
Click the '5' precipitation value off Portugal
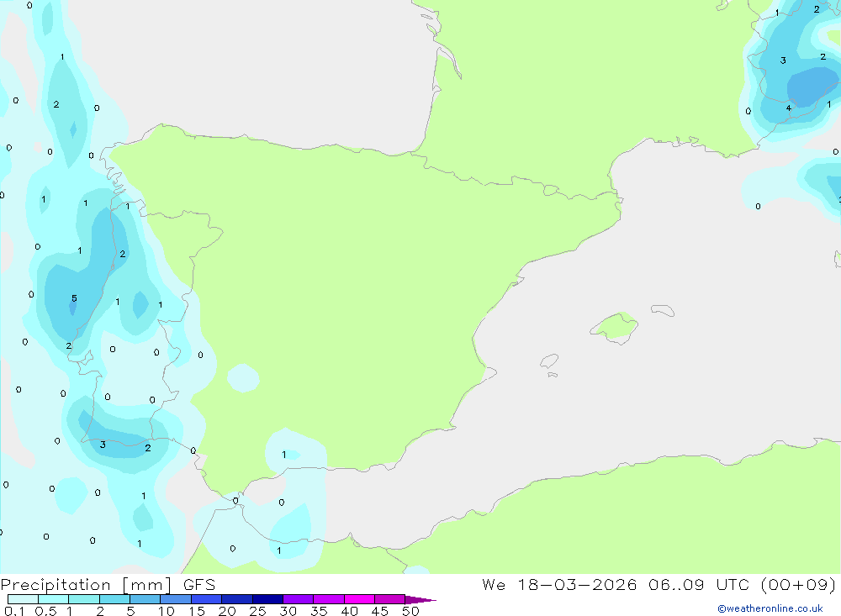[74, 298]
